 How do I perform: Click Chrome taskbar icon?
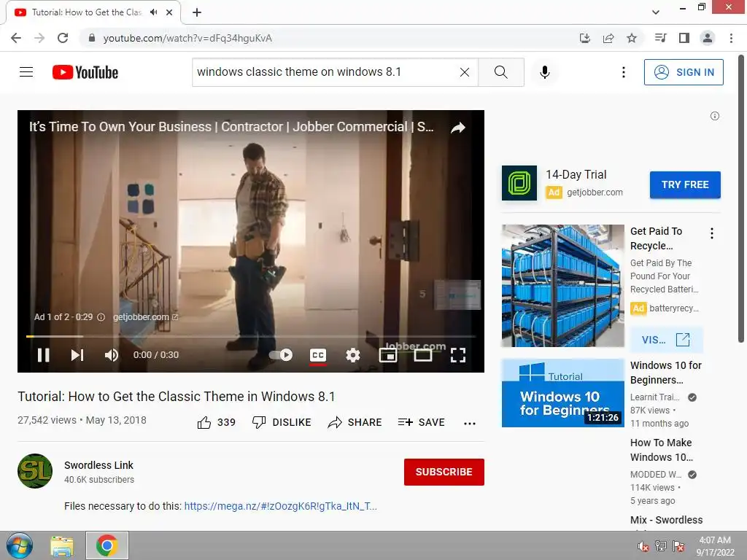[107, 545]
